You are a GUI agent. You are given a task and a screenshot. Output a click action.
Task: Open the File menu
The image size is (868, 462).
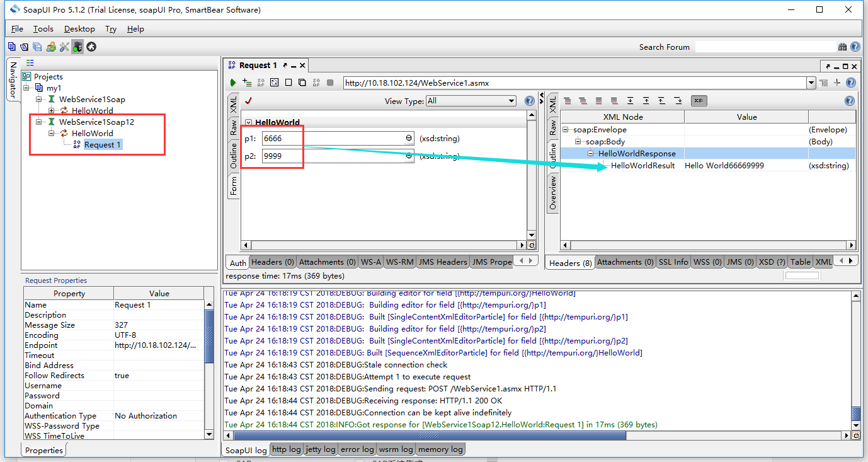(x=17, y=29)
